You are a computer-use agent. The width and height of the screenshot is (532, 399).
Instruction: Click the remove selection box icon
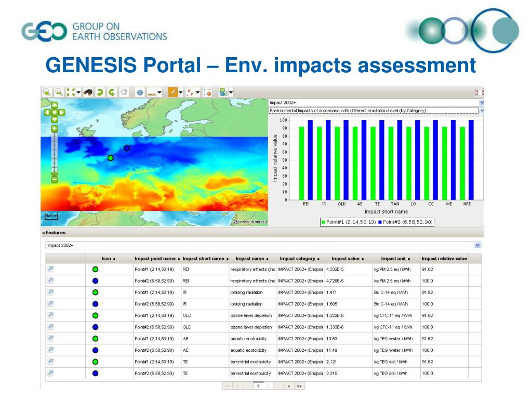tap(207, 92)
